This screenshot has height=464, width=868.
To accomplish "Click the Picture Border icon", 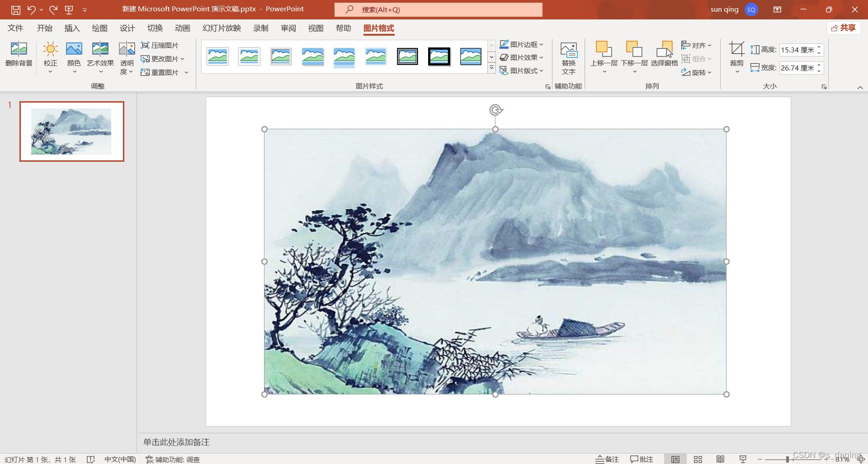I will (521, 44).
